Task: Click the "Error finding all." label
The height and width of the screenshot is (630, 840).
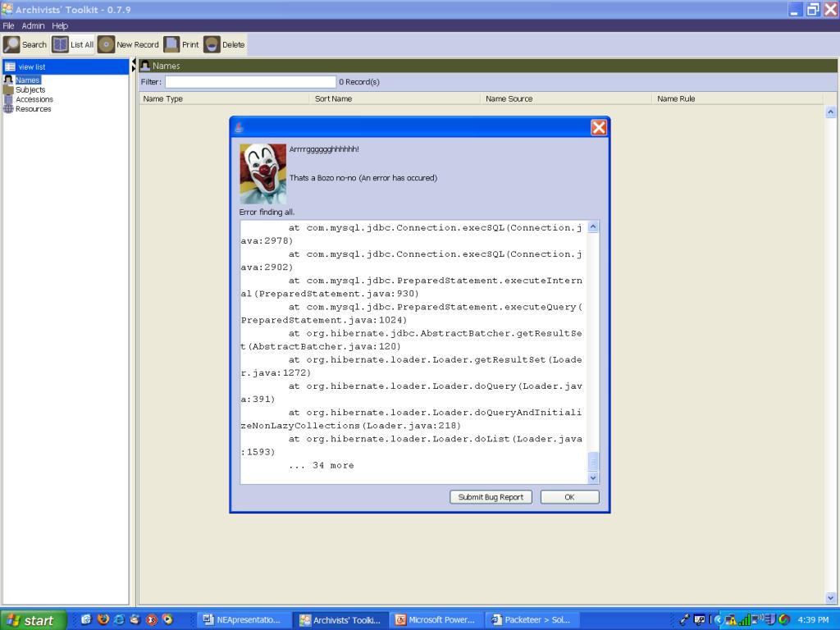Action: click(267, 212)
